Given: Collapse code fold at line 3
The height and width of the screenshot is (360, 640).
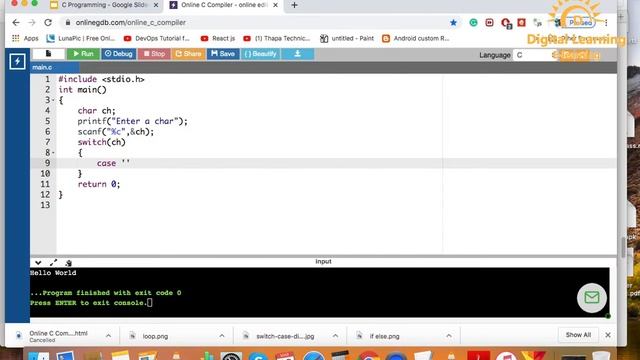Looking at the screenshot, I should point(53,100).
